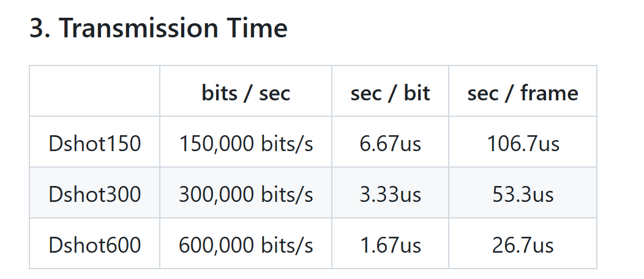Click the 26.7us frame time cell

click(x=523, y=244)
